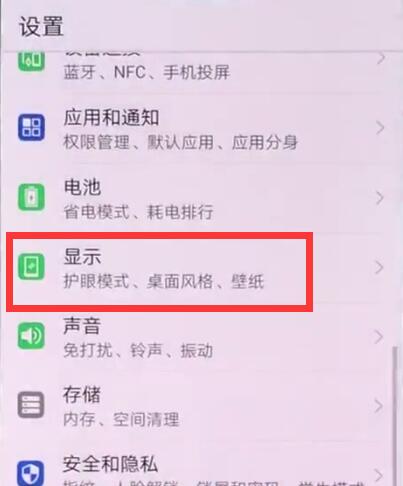Open 声音 do-not-disturb and ringtone settings
The image size is (403, 486).
pyautogui.click(x=201, y=337)
